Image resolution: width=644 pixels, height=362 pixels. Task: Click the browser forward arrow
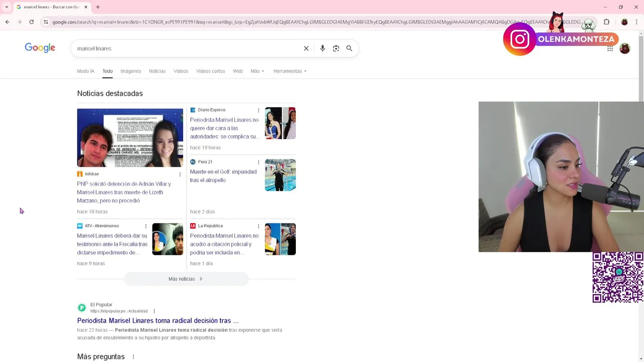19,22
